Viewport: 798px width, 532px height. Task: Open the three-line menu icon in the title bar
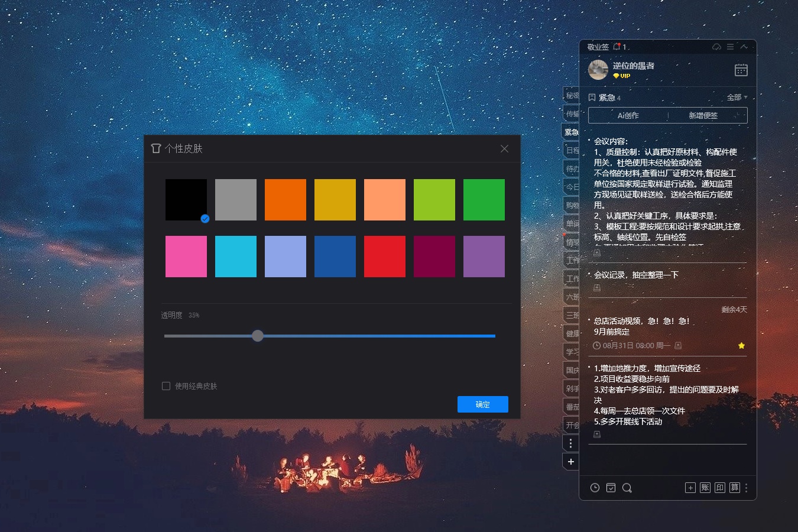(x=731, y=47)
